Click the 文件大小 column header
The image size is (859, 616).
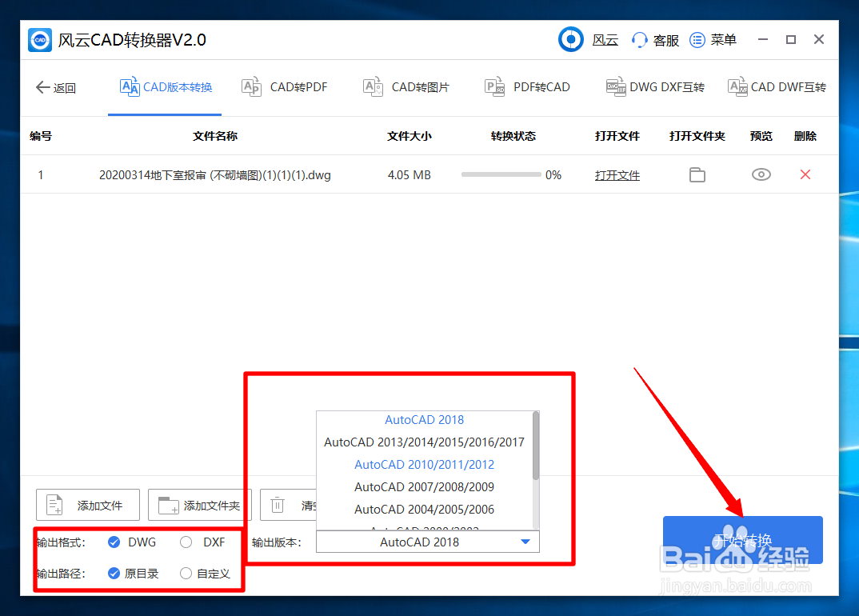pyautogui.click(x=410, y=136)
